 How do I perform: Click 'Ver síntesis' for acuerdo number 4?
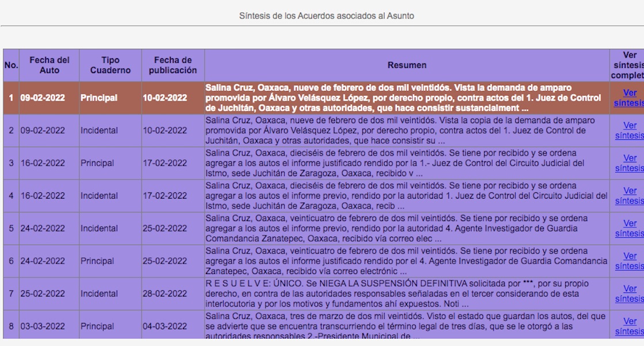click(629, 196)
